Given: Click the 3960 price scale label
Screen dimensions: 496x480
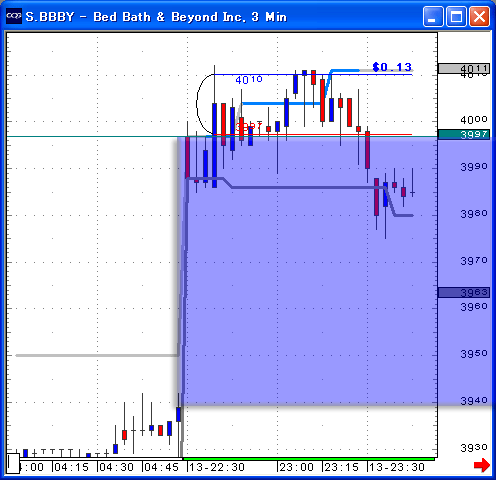Looking at the screenshot, I should tap(474, 307).
